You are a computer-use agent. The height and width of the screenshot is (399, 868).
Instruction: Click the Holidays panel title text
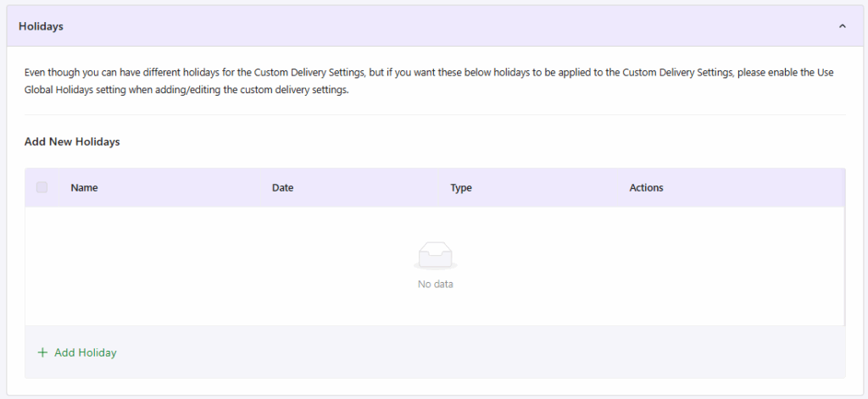tap(41, 26)
